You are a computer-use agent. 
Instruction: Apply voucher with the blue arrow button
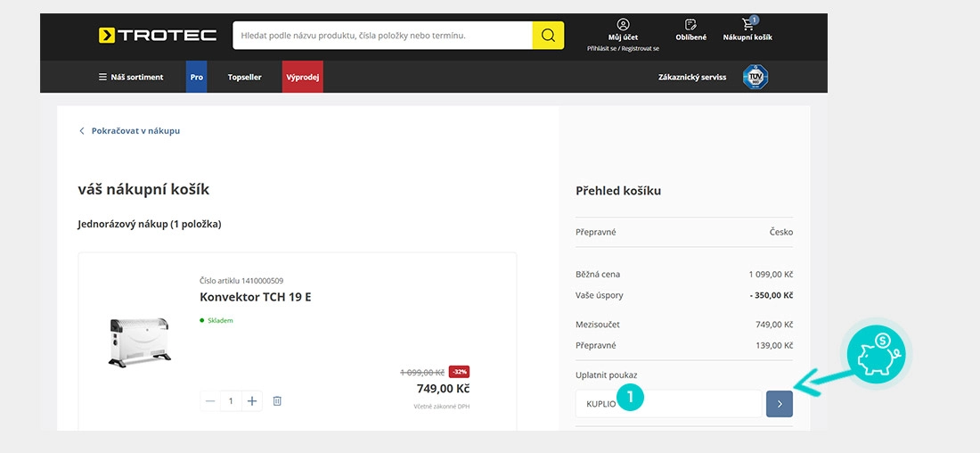click(780, 404)
